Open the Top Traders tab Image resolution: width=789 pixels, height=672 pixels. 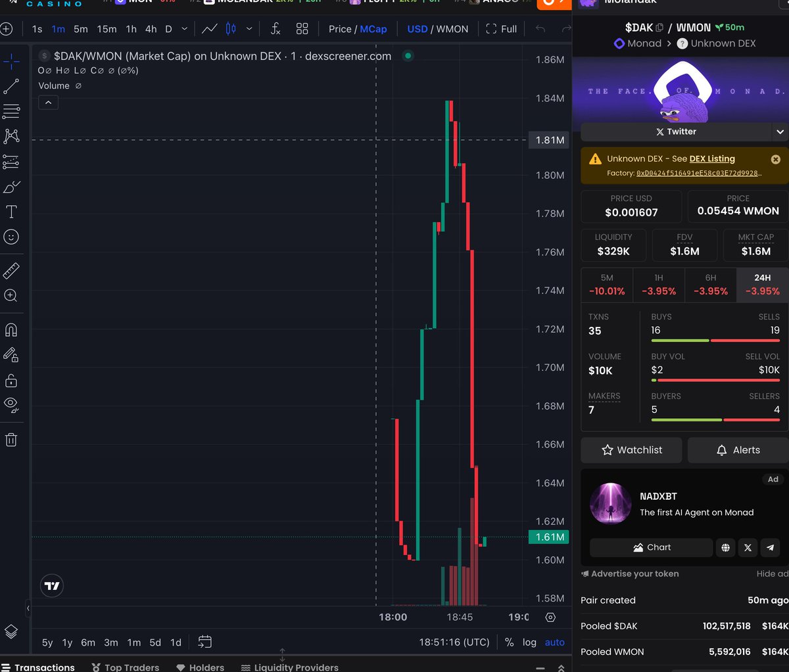click(x=126, y=667)
